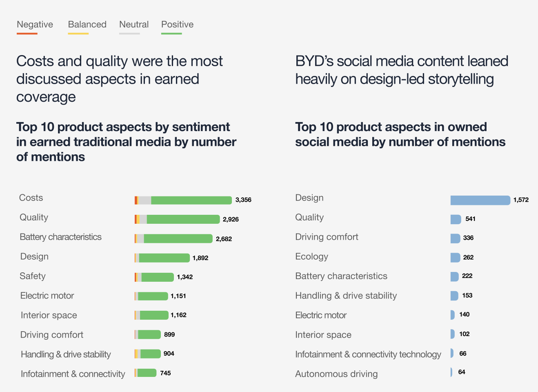The height and width of the screenshot is (392, 538).
Task: Select the green Costs bar segment
Action: [191, 200]
